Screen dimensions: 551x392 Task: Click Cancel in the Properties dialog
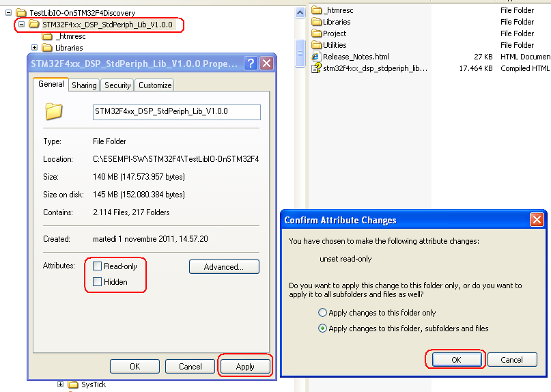point(190,366)
